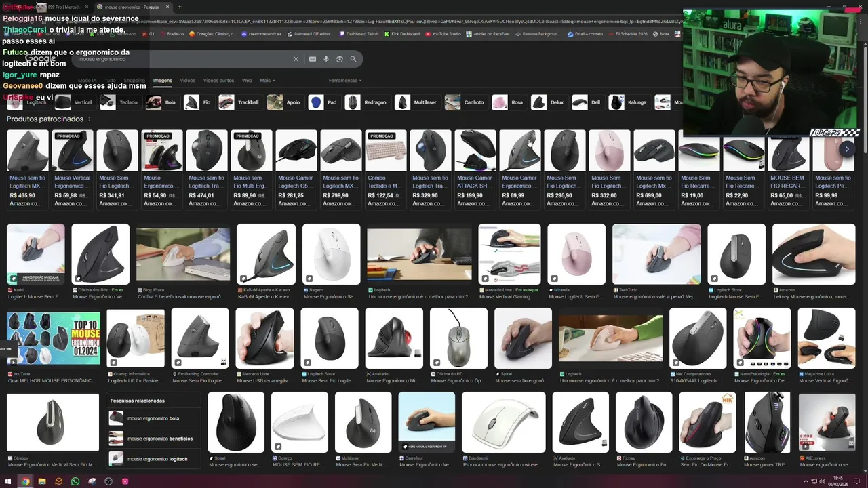Filter images by the Rosa chip

[508, 102]
